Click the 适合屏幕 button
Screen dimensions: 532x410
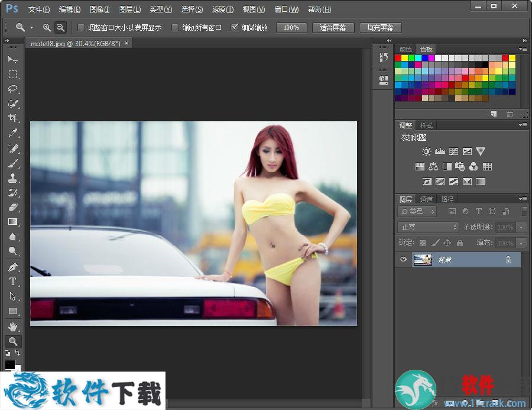[x=333, y=27]
